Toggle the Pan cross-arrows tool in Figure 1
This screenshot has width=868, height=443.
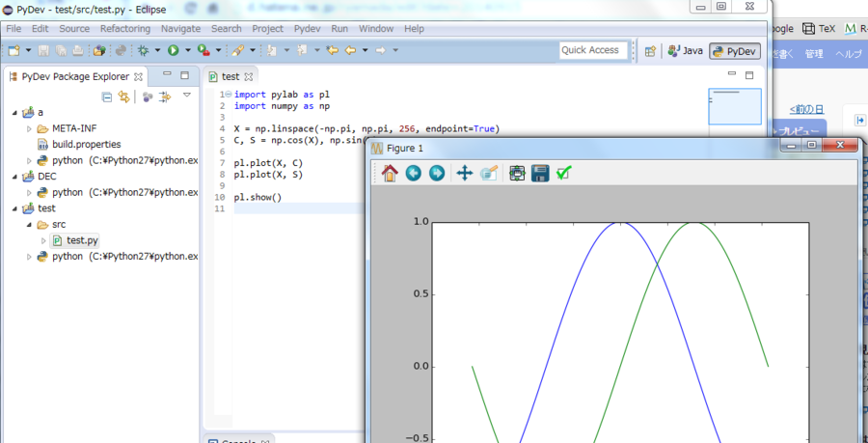point(464,174)
